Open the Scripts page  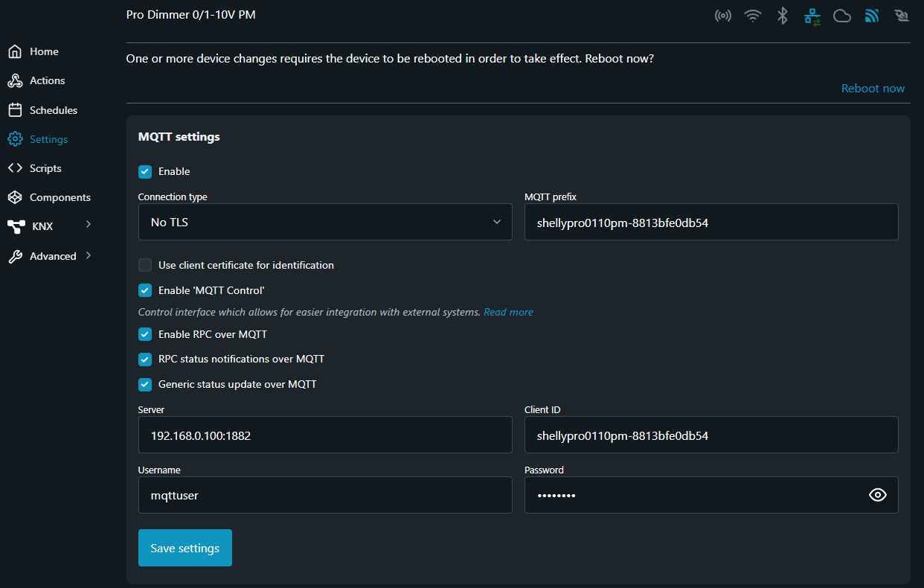coord(45,168)
